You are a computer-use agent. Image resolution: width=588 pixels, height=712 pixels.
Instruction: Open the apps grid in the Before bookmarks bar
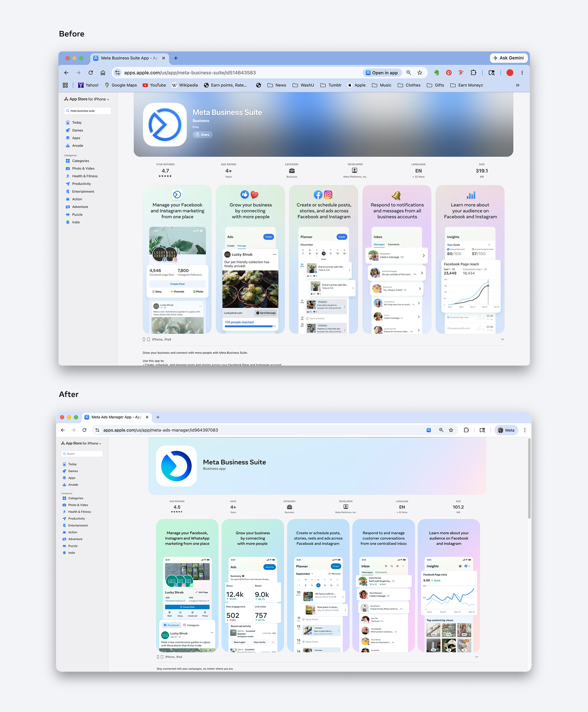(65, 85)
